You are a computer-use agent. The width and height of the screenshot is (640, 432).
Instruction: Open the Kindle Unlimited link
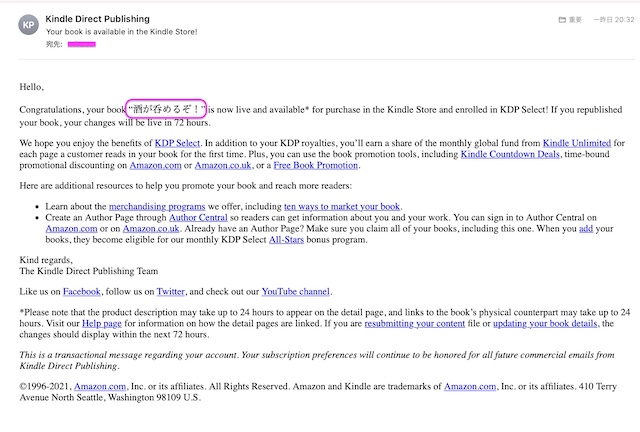576,144
